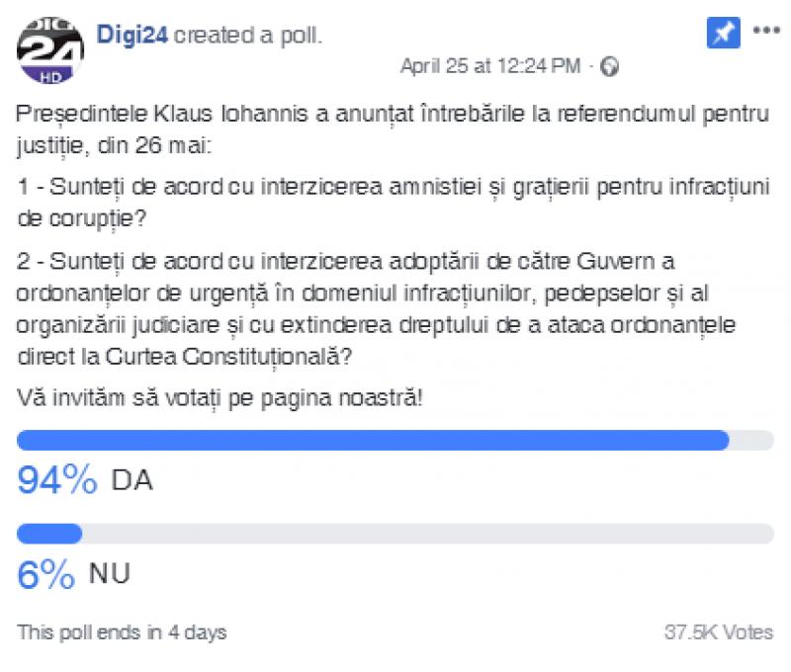Screen dimensions: 791x672
Task: Vote by clicking the DA progress bar
Action: pos(395,441)
